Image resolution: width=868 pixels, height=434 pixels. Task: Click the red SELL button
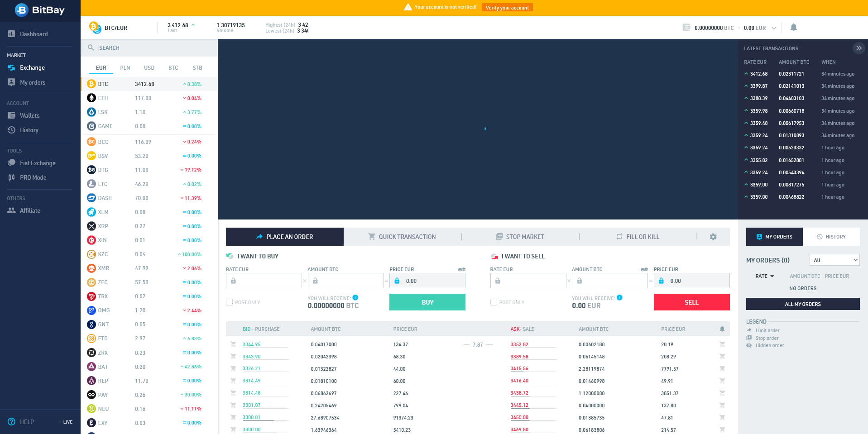pyautogui.click(x=691, y=302)
